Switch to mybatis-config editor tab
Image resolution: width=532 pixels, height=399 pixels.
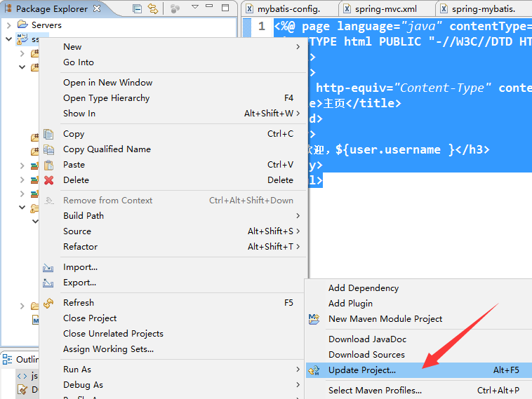point(289,9)
